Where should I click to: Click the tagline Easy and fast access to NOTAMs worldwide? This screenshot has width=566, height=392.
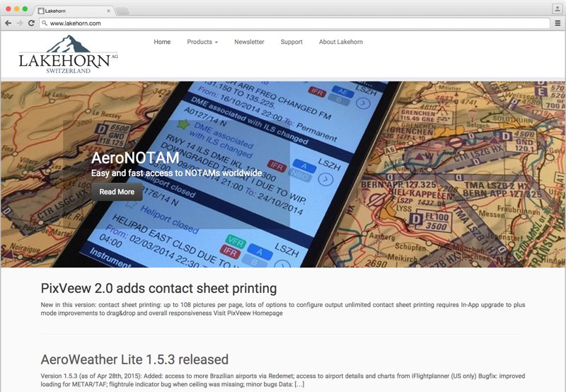[x=176, y=173]
